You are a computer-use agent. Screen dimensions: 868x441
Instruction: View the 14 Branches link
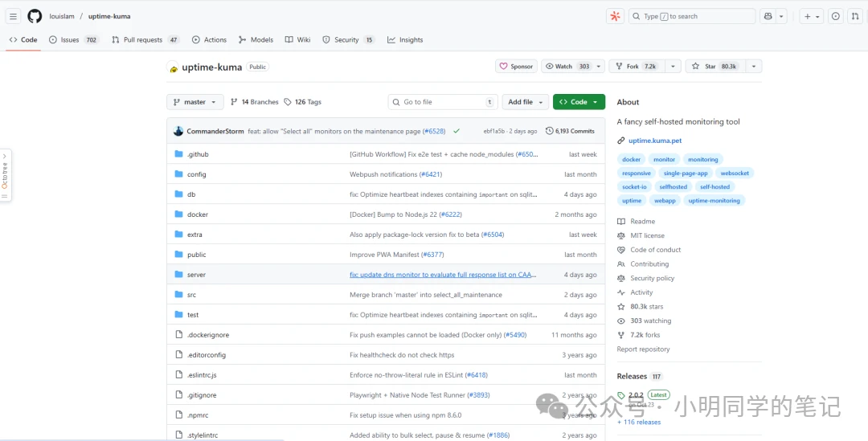(x=254, y=102)
